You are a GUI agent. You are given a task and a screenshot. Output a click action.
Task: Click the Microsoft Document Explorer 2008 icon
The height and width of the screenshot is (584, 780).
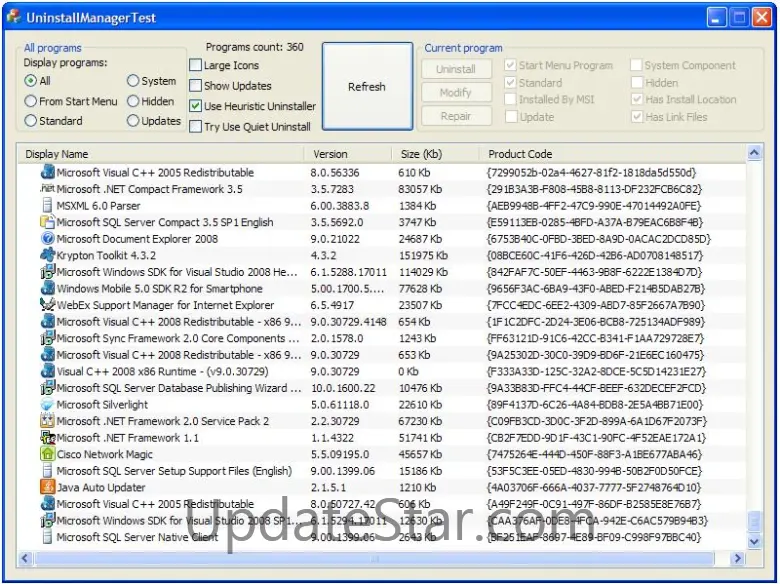(x=47, y=239)
